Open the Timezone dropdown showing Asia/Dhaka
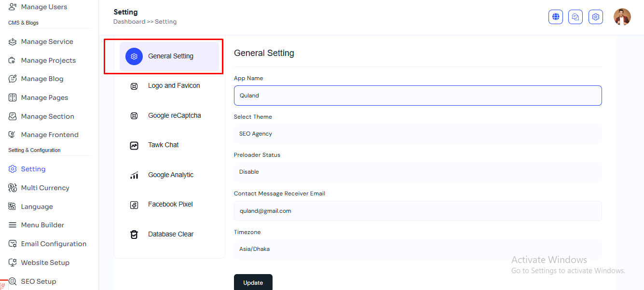The height and width of the screenshot is (290, 644). click(417, 249)
